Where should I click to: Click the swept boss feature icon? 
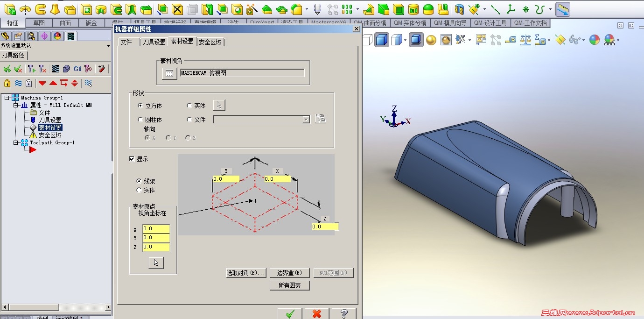pos(41,8)
